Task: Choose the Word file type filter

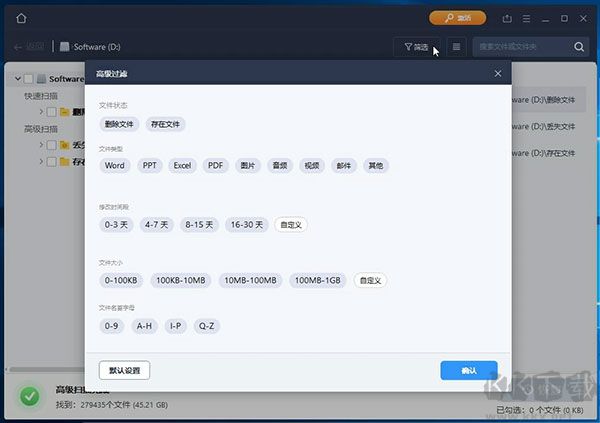Action: tap(115, 166)
